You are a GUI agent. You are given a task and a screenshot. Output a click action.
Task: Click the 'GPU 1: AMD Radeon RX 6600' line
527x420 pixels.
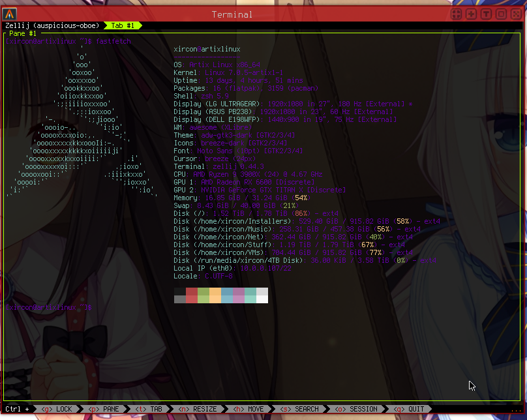pyautogui.click(x=244, y=182)
